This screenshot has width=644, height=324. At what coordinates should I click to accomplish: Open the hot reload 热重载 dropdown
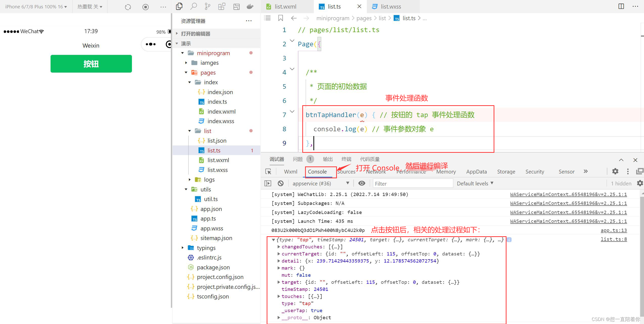[x=90, y=7]
